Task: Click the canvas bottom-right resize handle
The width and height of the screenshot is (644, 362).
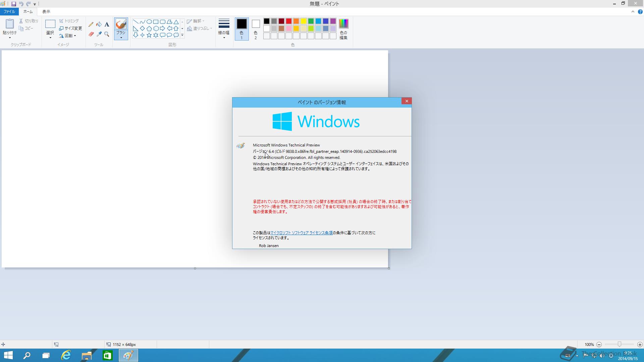Action: 389,268
